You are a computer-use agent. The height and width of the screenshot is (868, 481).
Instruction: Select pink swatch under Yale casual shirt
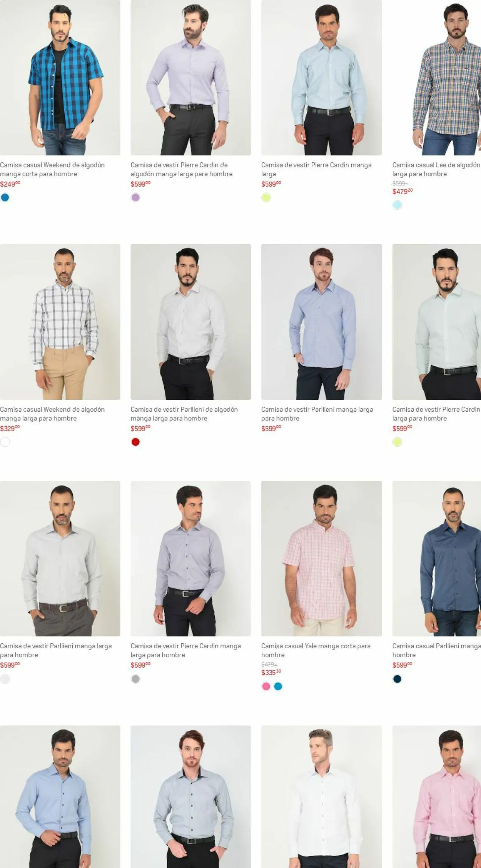(266, 686)
